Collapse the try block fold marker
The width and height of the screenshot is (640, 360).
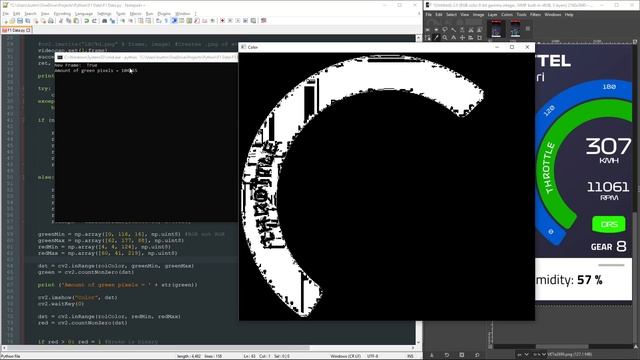(23, 88)
